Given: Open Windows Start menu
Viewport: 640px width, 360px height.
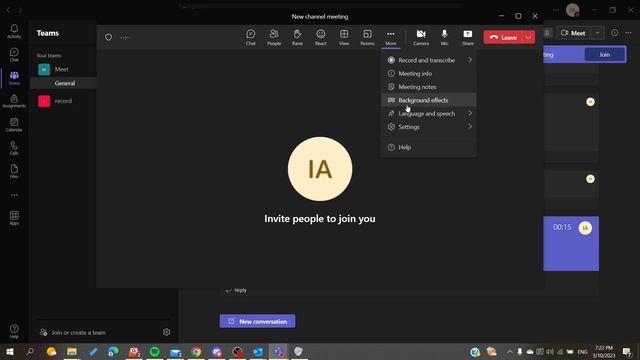Looking at the screenshot, I should (9, 351).
